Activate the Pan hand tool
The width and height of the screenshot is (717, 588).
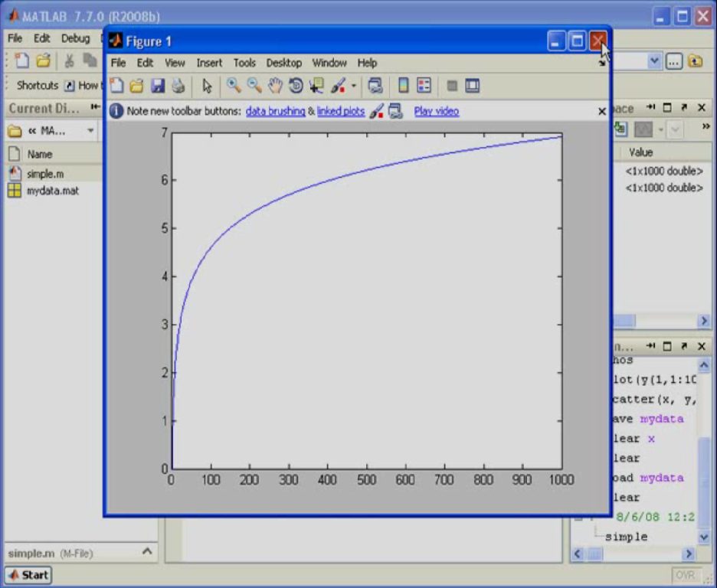275,86
